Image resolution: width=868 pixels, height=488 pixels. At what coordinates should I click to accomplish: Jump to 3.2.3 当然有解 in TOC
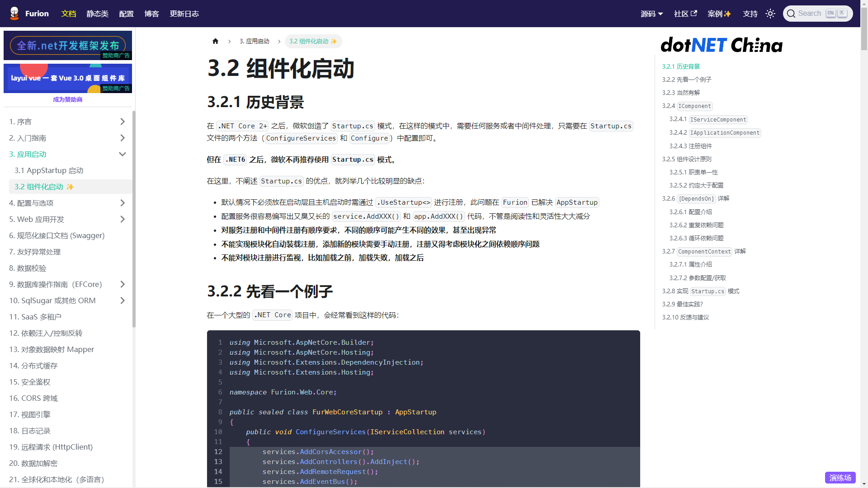point(681,93)
